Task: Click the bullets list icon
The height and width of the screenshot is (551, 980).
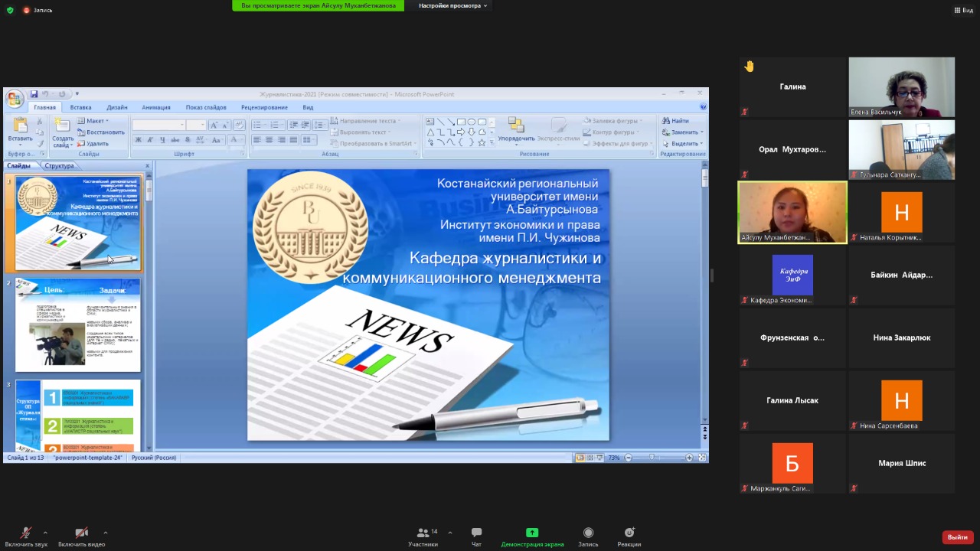Action: click(258, 125)
